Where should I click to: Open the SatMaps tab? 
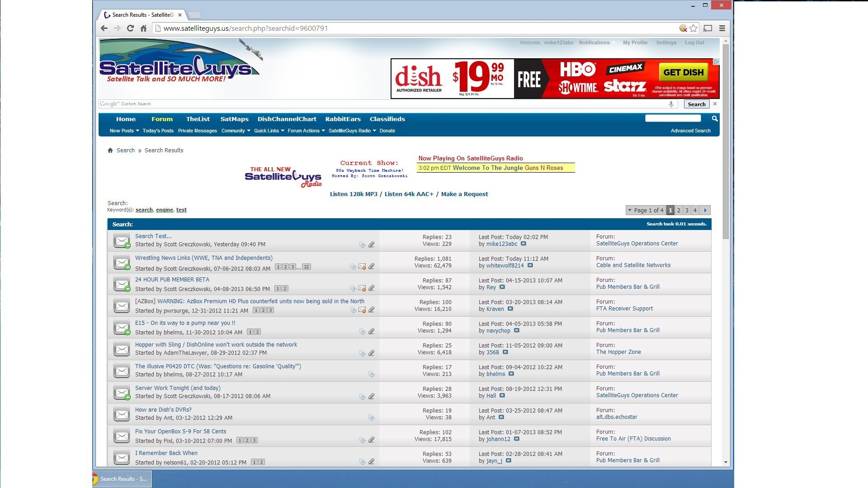[234, 119]
